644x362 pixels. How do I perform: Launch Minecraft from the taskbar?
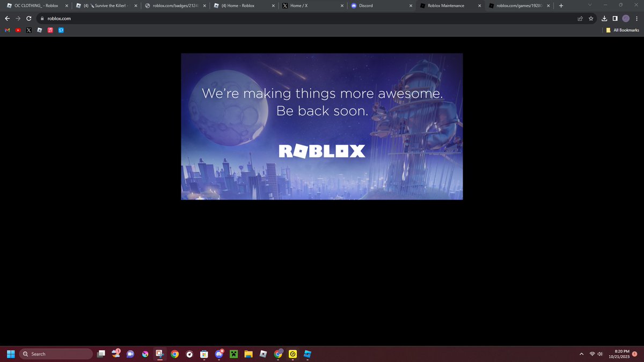[233, 354]
